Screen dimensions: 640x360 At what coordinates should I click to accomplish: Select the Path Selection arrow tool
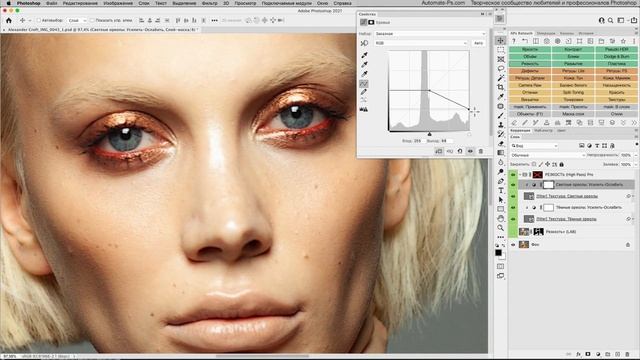[x=500, y=200]
